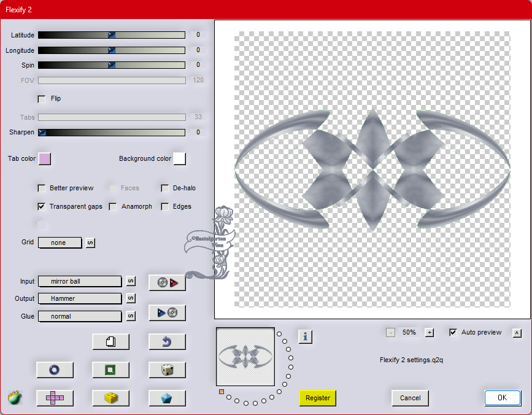
Task: Open the Output Hammer dropdown
Action: tap(80, 298)
